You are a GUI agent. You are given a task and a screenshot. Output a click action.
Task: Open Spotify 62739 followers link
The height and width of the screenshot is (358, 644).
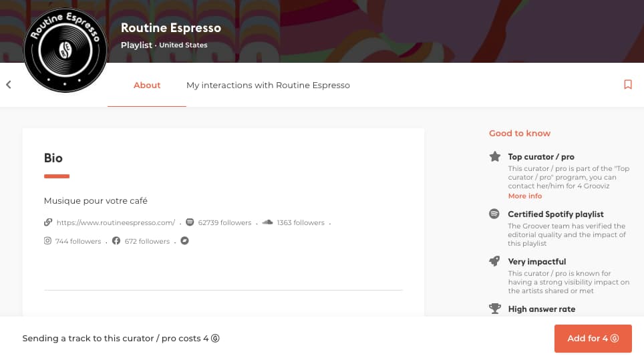tap(224, 222)
